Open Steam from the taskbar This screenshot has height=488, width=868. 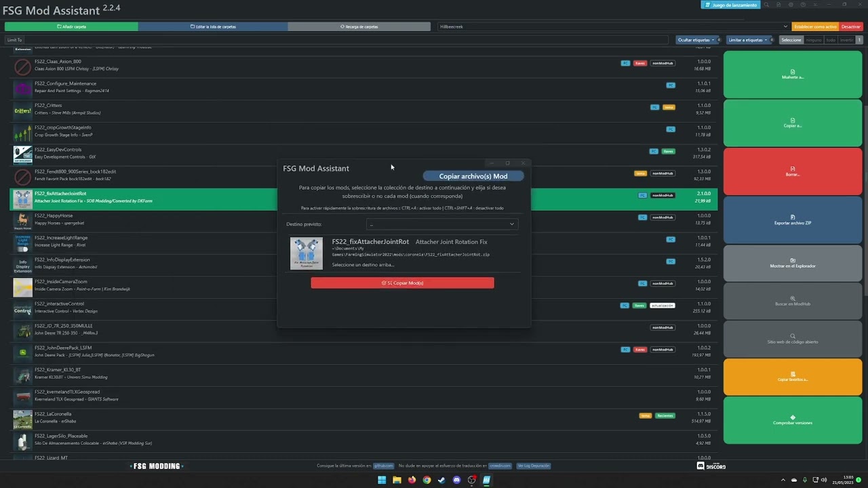click(441, 480)
